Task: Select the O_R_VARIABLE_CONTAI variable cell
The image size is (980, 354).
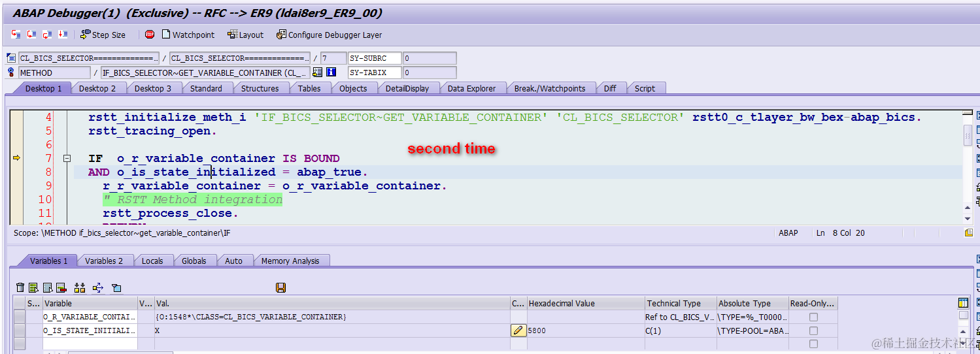Action: [x=90, y=317]
